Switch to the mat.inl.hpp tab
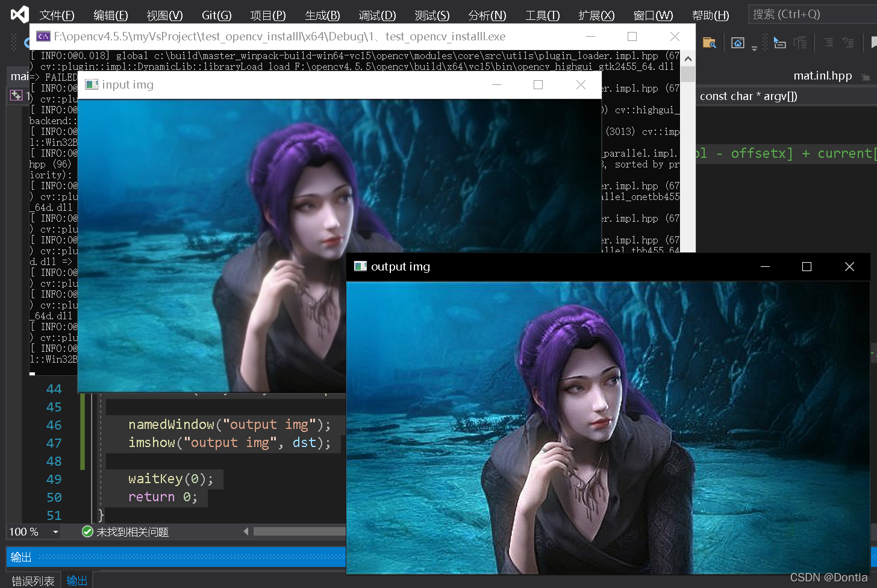The image size is (877, 588). tap(822, 75)
